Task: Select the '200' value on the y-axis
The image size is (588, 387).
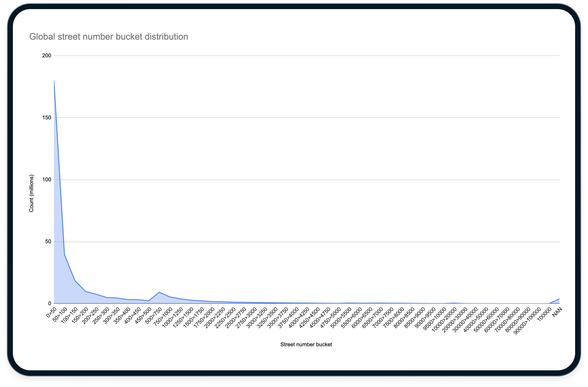Action: tap(46, 55)
